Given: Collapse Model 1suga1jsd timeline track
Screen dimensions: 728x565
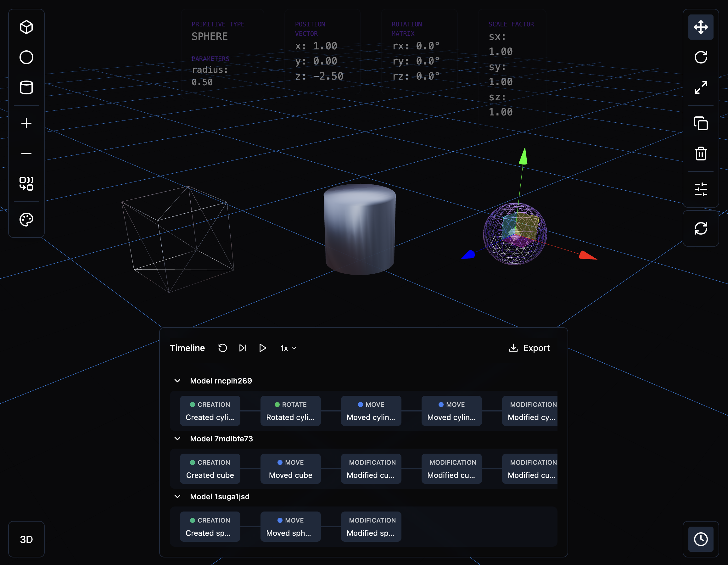Looking at the screenshot, I should tap(178, 496).
